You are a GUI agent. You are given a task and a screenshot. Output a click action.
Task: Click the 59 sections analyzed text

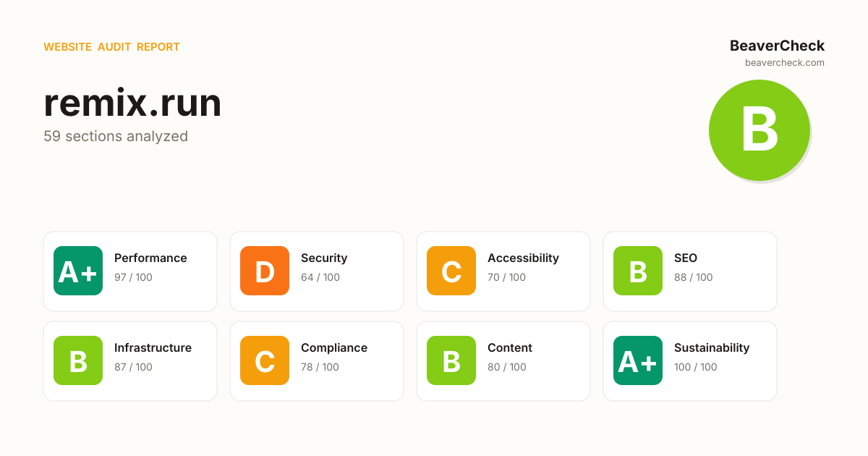coord(116,136)
